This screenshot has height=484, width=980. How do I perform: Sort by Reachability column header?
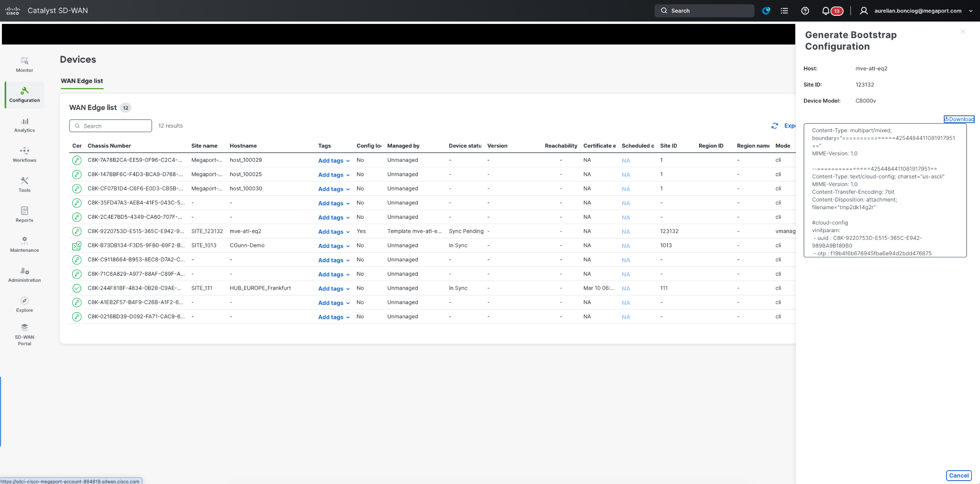(x=561, y=146)
